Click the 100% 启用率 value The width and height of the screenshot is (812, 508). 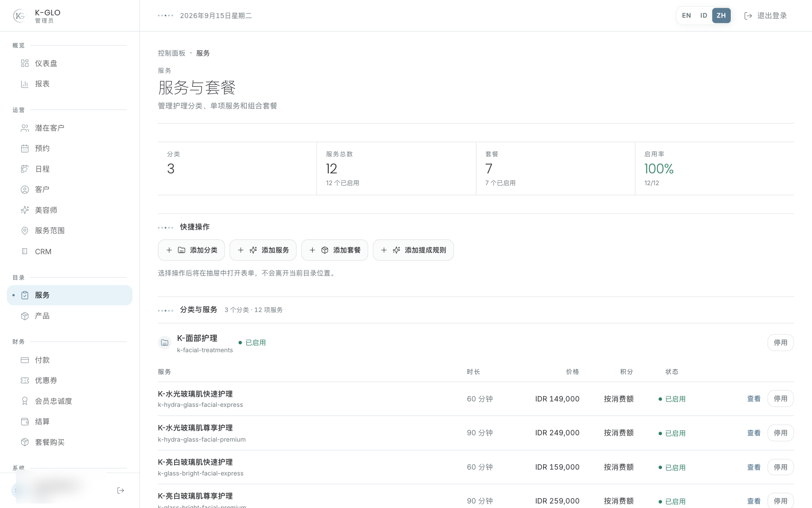click(659, 169)
